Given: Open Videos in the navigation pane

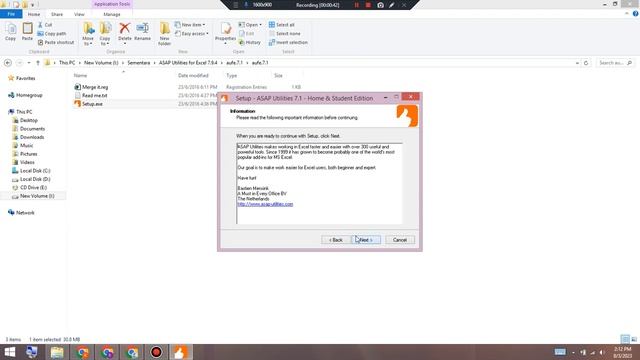Looking at the screenshot, I should click(24, 162).
